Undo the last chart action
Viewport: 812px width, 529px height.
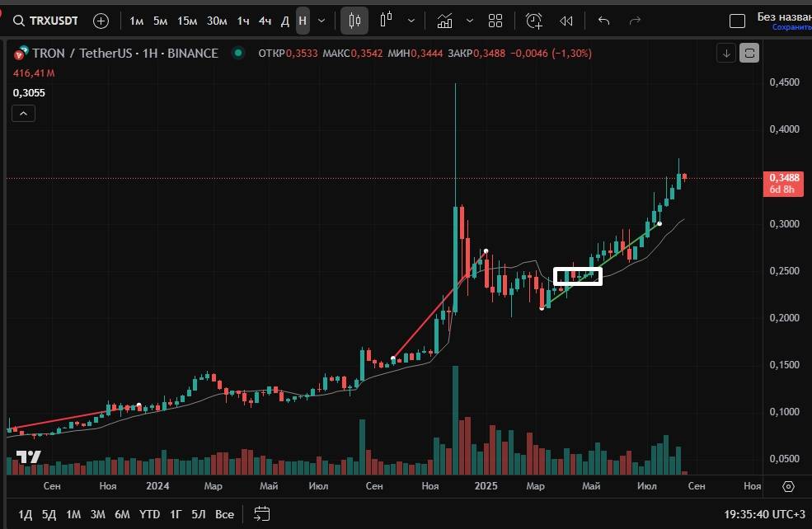pyautogui.click(x=603, y=21)
